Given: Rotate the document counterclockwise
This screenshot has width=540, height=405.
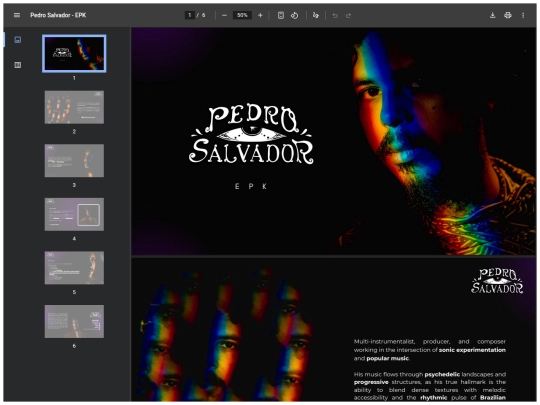Looking at the screenshot, I should point(294,15).
